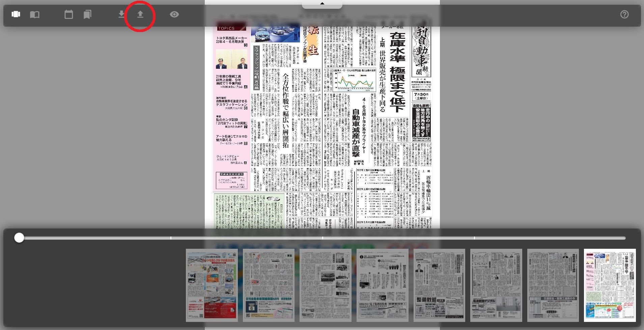Switch to page carousel view icon
644x330 pixels.
(16, 14)
